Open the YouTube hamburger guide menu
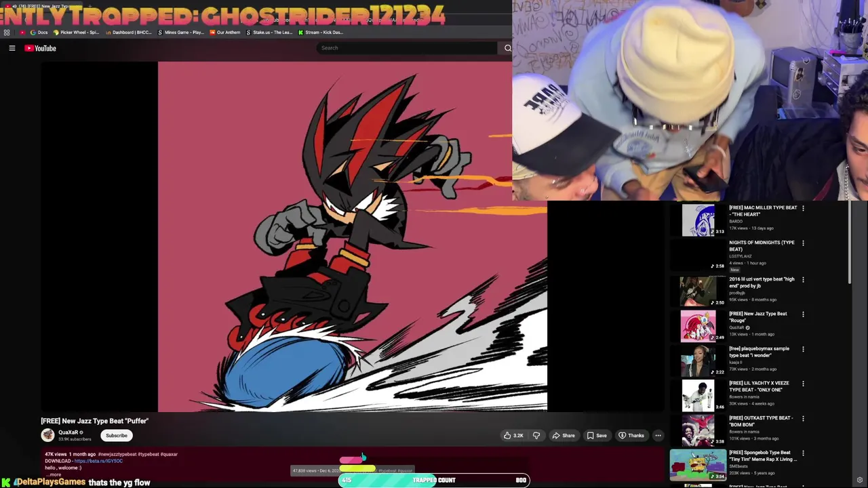The width and height of the screenshot is (868, 488). click(12, 48)
